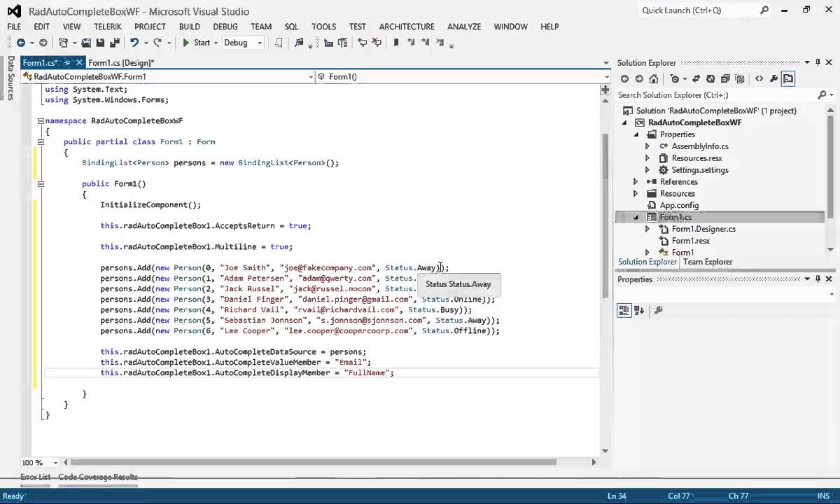840x504 pixels.
Task: Click the Solution Explorer search magnifier icon
Action: pyautogui.click(x=822, y=94)
